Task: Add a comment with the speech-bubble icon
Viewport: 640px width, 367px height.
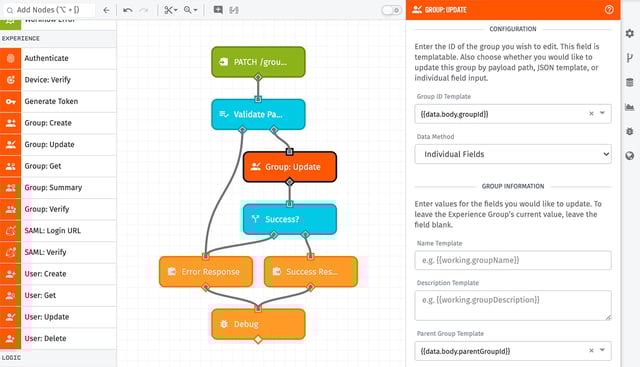Action: [218, 10]
